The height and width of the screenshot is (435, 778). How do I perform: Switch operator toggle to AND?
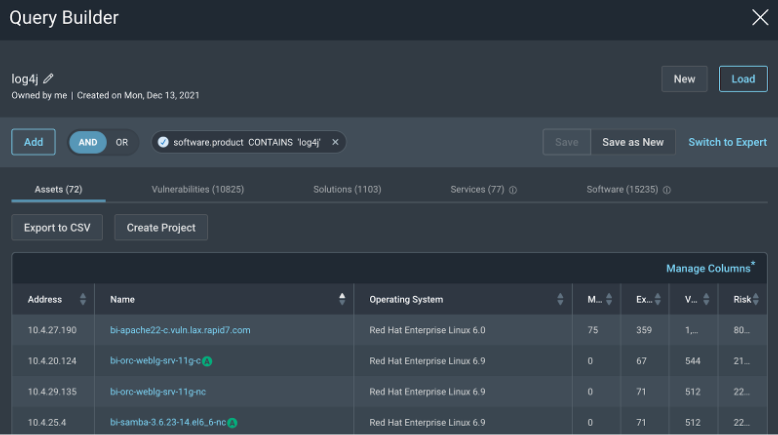pos(88,142)
